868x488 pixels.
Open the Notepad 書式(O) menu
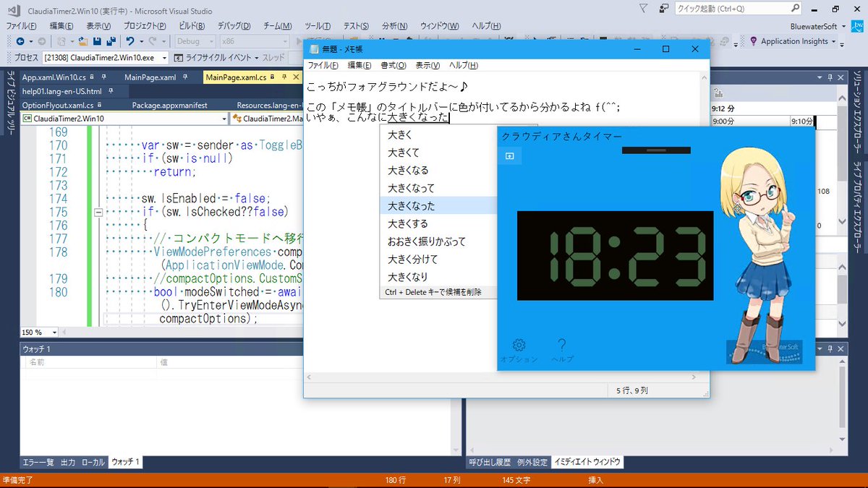(393, 65)
